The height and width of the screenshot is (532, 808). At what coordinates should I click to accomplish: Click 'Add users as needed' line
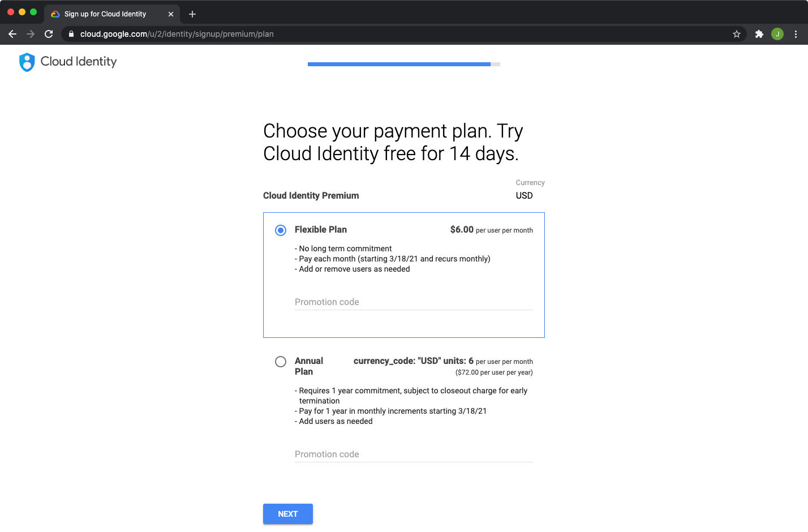(334, 421)
